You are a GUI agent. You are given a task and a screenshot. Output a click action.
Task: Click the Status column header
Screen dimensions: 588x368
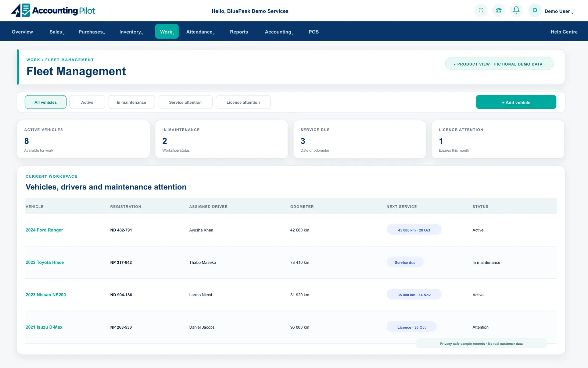480,207
